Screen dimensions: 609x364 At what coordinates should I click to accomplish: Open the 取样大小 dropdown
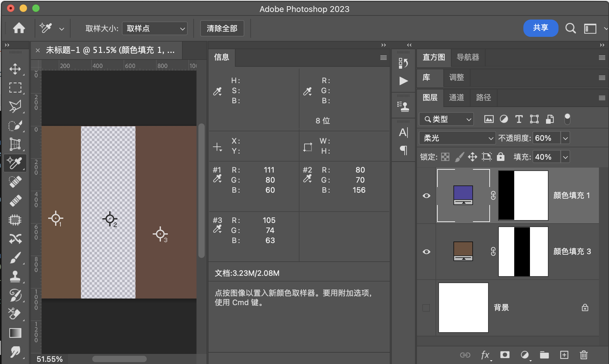pyautogui.click(x=155, y=29)
